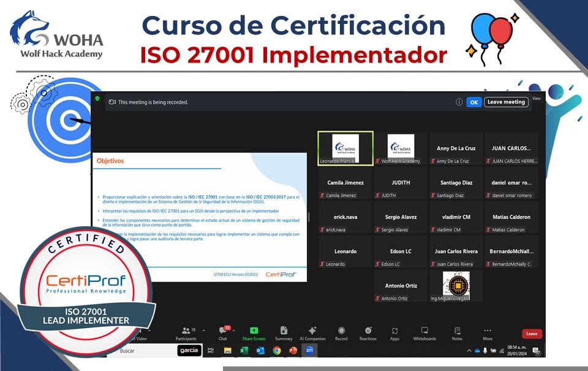This screenshot has width=588, height=371.
Task: Click the green Share Screen icon
Action: coord(254,331)
